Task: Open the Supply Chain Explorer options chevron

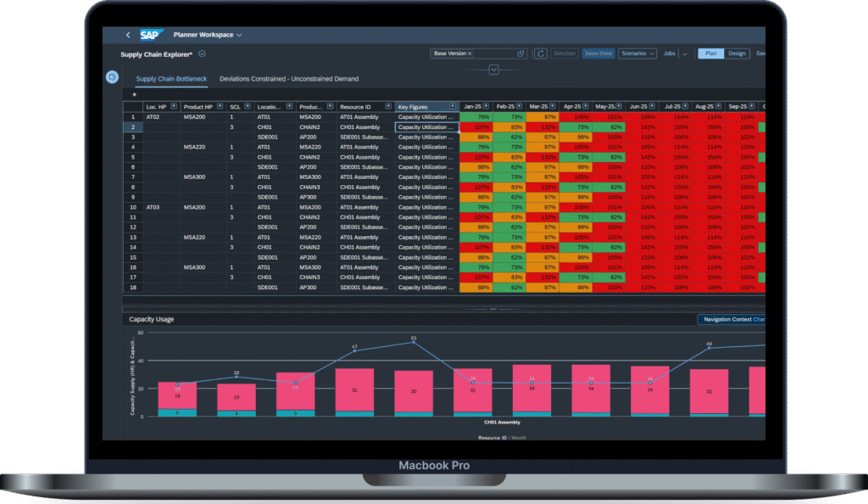Action: pos(202,53)
